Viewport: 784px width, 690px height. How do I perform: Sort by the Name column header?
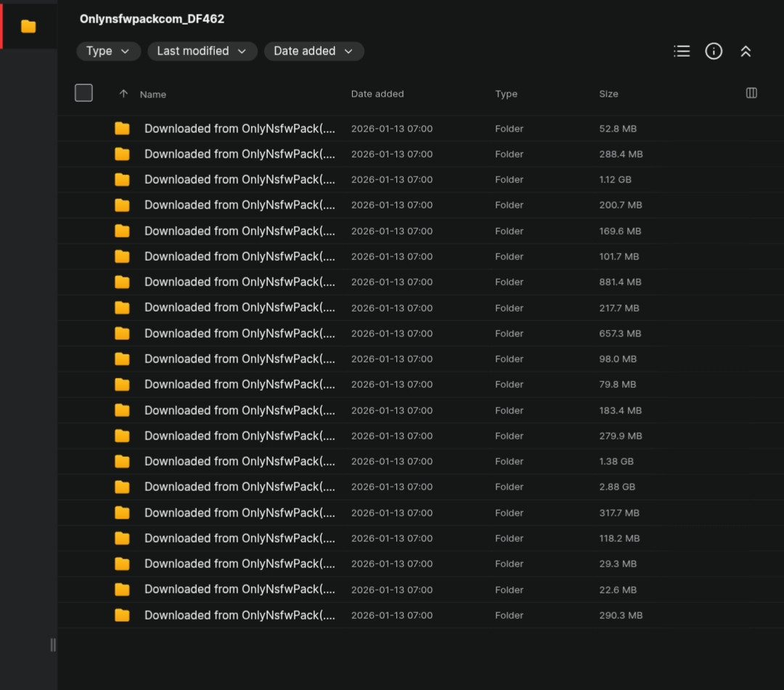tap(152, 94)
